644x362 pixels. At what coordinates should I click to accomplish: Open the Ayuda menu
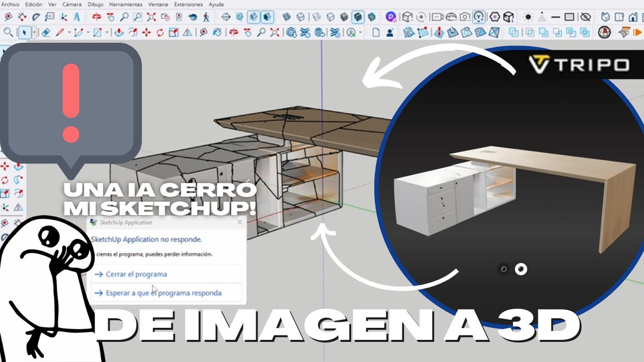pos(216,4)
